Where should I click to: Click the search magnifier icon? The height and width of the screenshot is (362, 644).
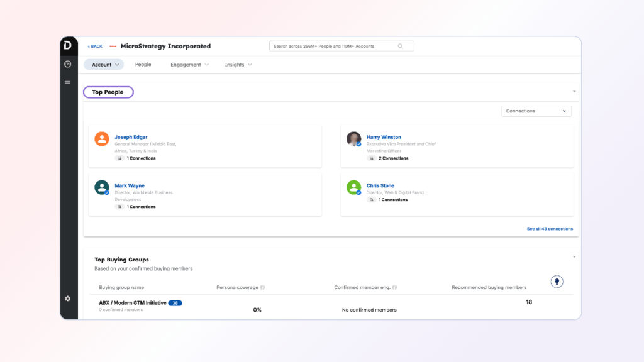[401, 46]
